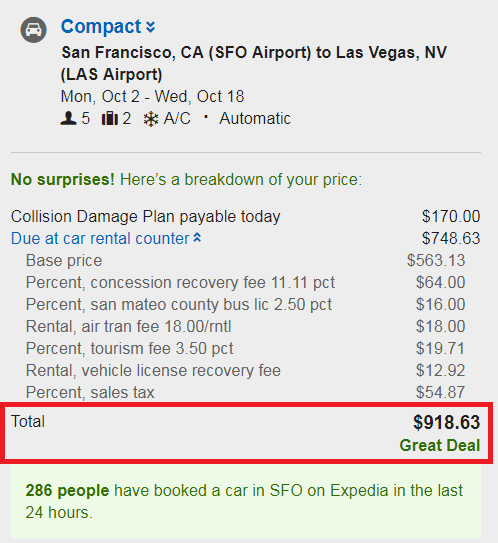Click the snowflake A/C icon
This screenshot has height=543, width=498.
tap(151, 119)
